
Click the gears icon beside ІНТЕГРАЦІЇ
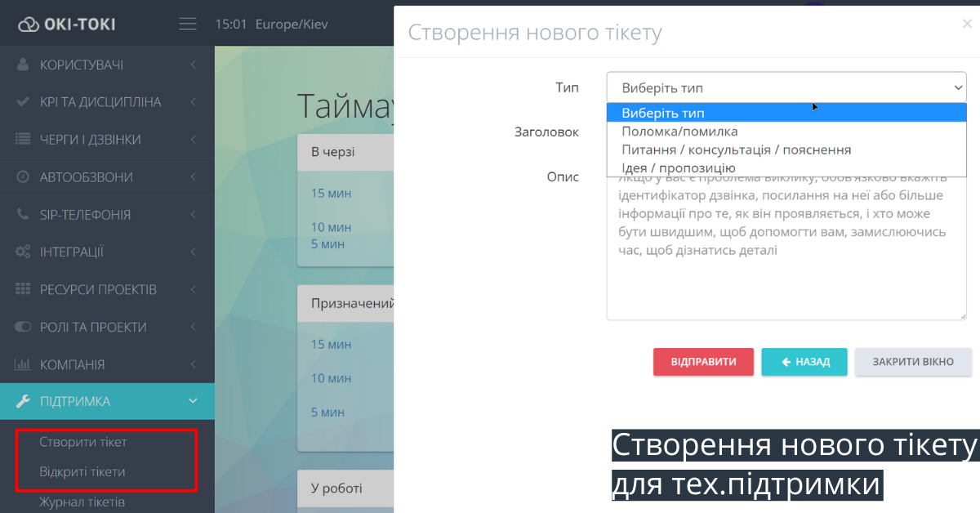tap(20, 252)
